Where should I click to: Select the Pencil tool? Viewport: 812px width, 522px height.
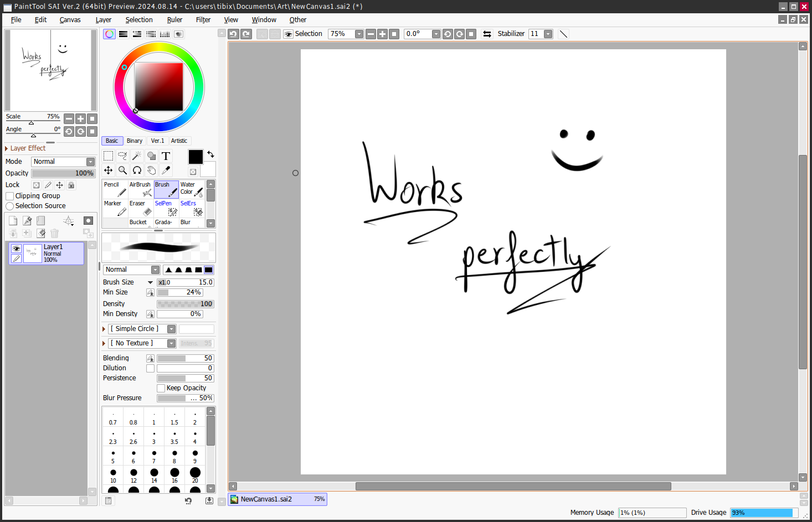coord(115,189)
